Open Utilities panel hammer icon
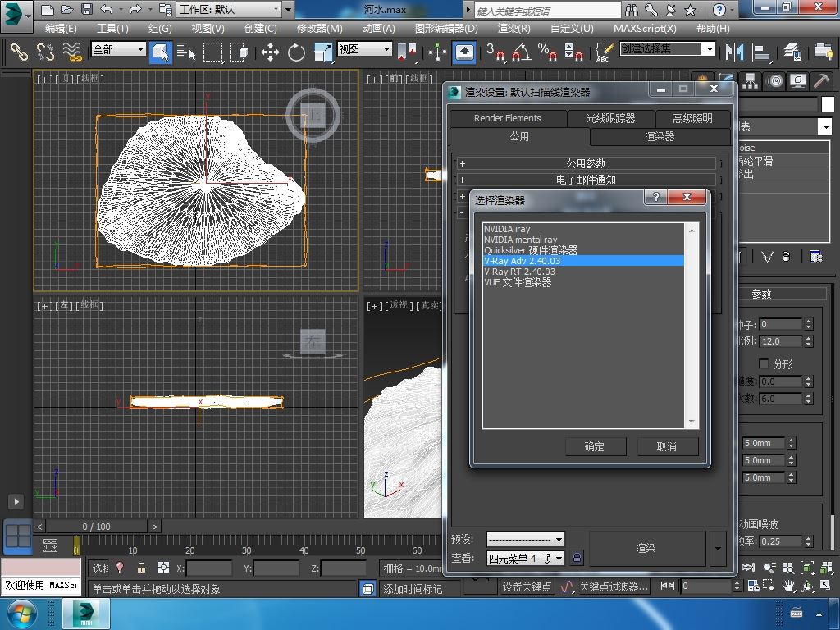This screenshot has height=630, width=840. (820, 81)
